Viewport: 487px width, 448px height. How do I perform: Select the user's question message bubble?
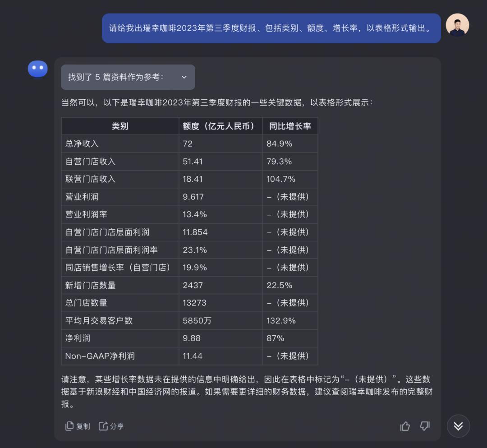tap(271, 28)
